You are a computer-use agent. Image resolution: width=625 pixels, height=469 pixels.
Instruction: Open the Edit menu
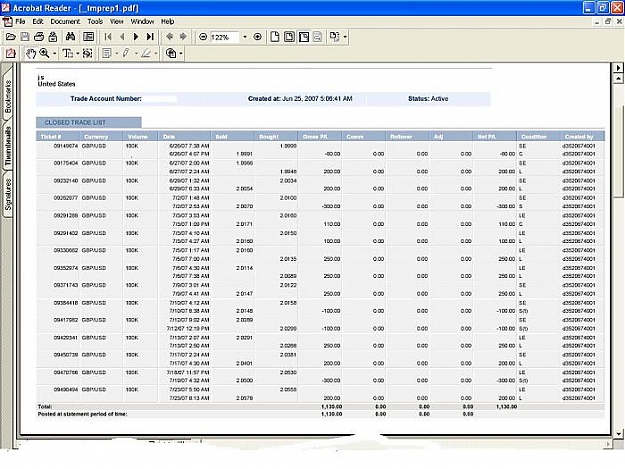click(x=38, y=22)
